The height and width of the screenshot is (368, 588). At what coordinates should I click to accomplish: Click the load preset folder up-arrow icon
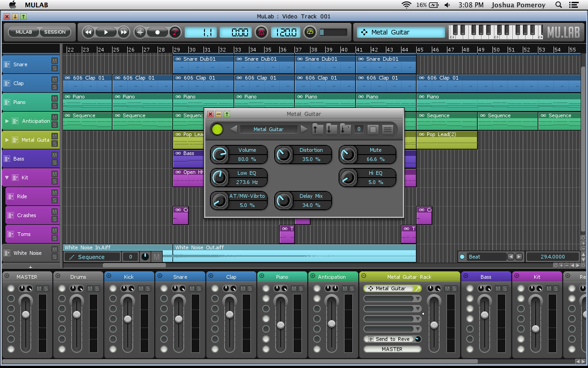point(317,129)
